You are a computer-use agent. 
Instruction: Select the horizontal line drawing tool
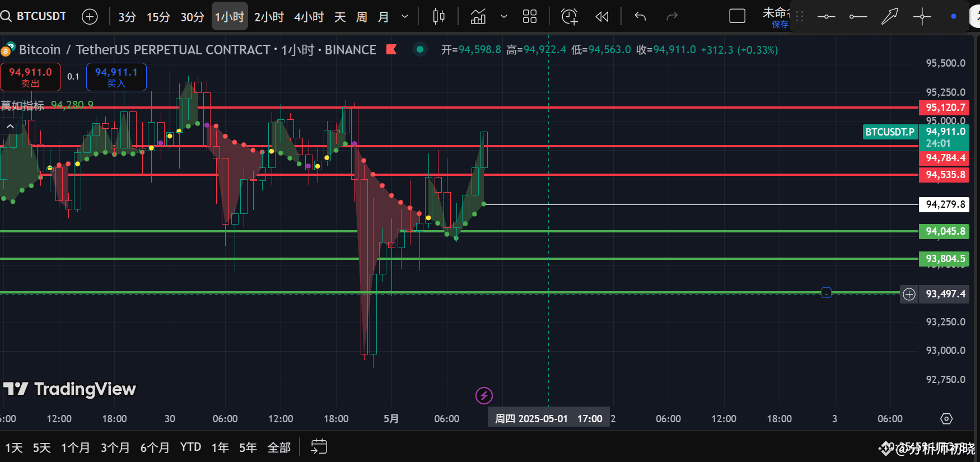[x=826, y=17]
